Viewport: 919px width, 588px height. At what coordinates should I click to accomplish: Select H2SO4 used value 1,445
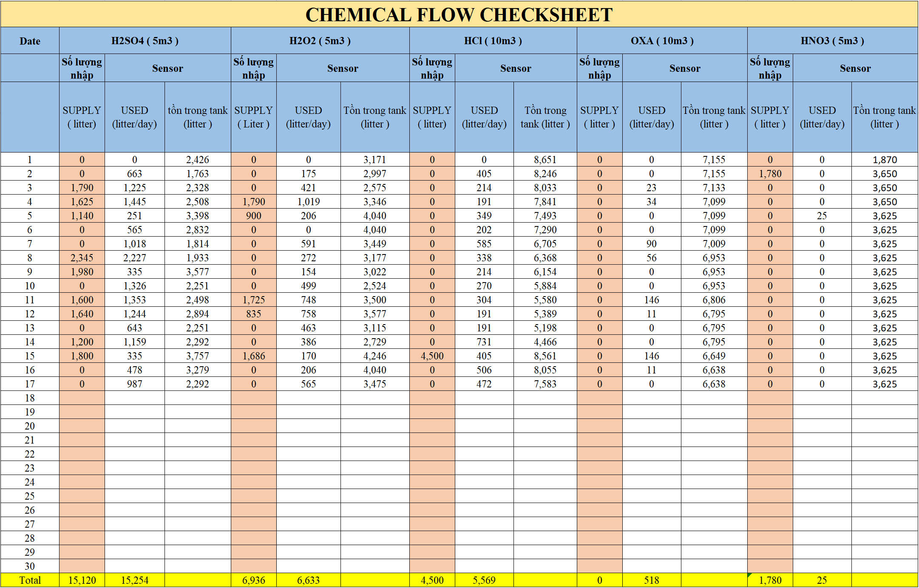coord(135,202)
